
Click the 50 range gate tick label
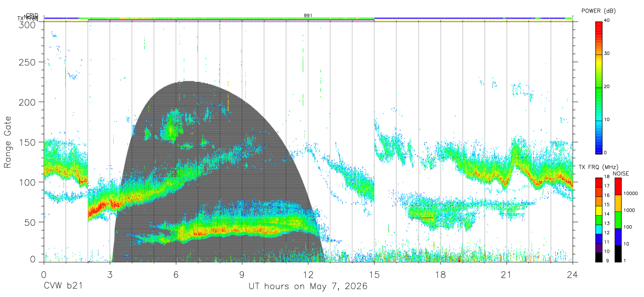[30, 222]
